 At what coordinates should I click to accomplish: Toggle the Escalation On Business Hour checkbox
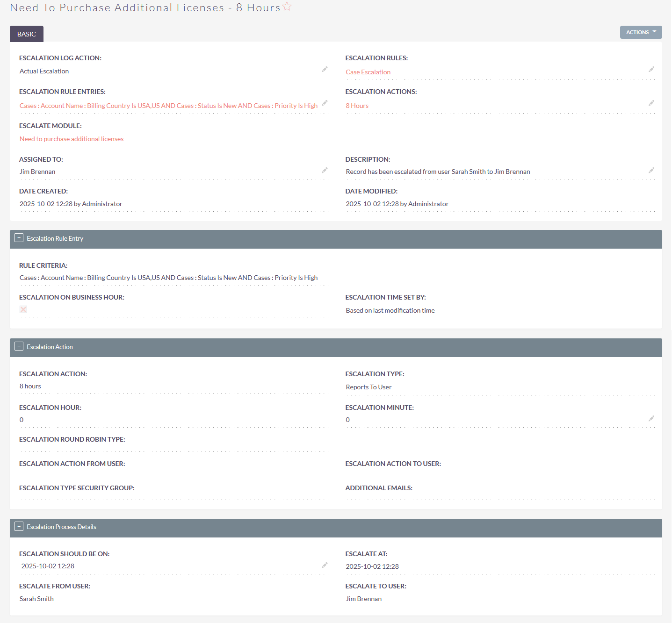click(x=23, y=309)
